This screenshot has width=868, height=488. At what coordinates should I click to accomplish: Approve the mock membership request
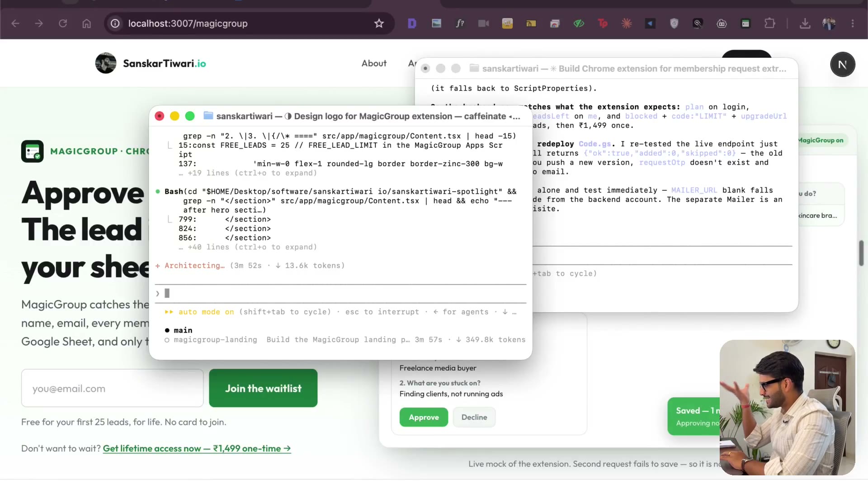[x=424, y=417]
